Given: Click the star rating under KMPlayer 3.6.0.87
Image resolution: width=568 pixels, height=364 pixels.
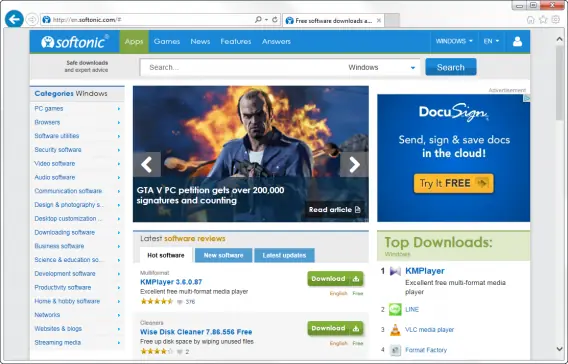Looking at the screenshot, I should (157, 301).
